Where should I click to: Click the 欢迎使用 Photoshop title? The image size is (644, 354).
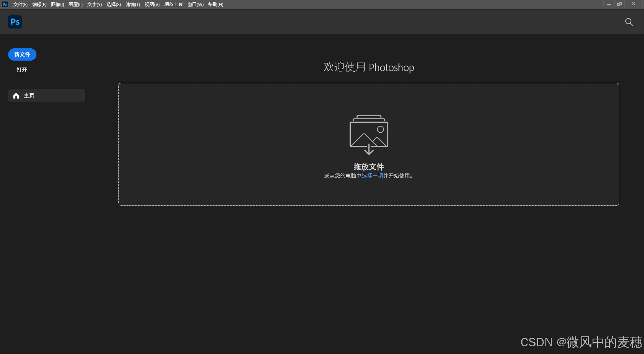point(369,68)
